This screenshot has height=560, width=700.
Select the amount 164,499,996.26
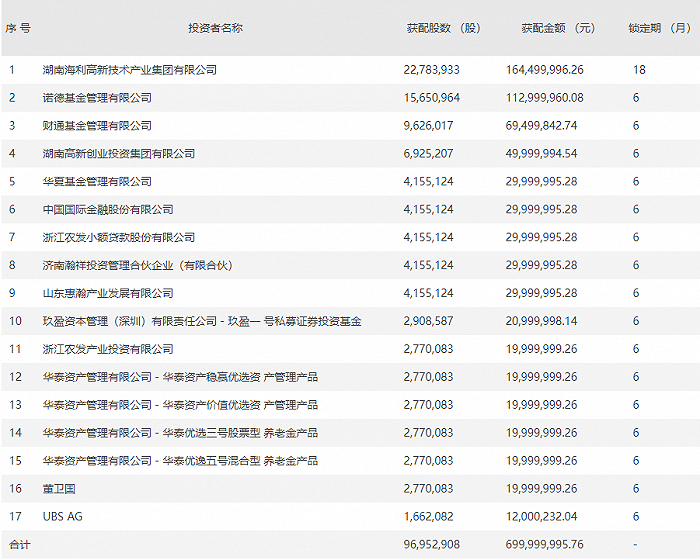tap(545, 70)
